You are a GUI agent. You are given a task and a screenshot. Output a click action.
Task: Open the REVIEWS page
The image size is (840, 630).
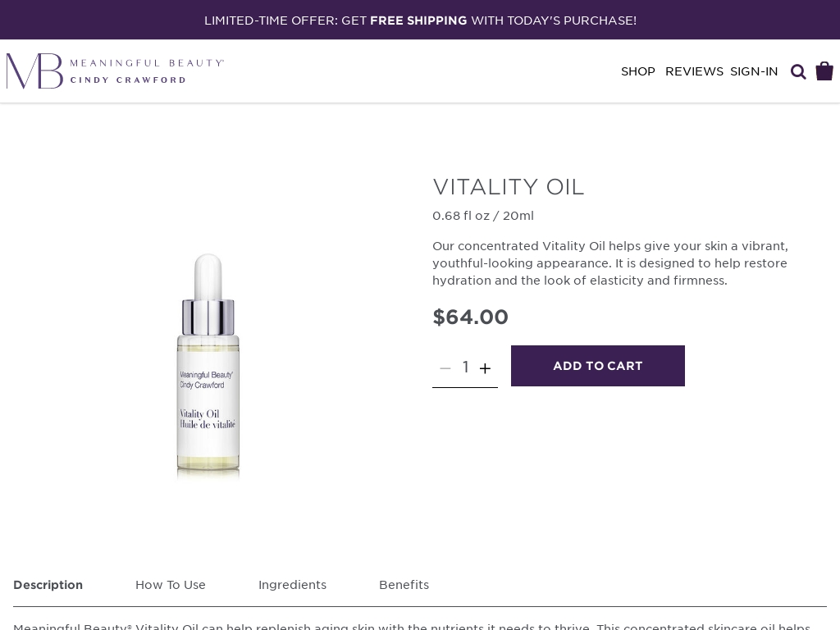pos(694,71)
